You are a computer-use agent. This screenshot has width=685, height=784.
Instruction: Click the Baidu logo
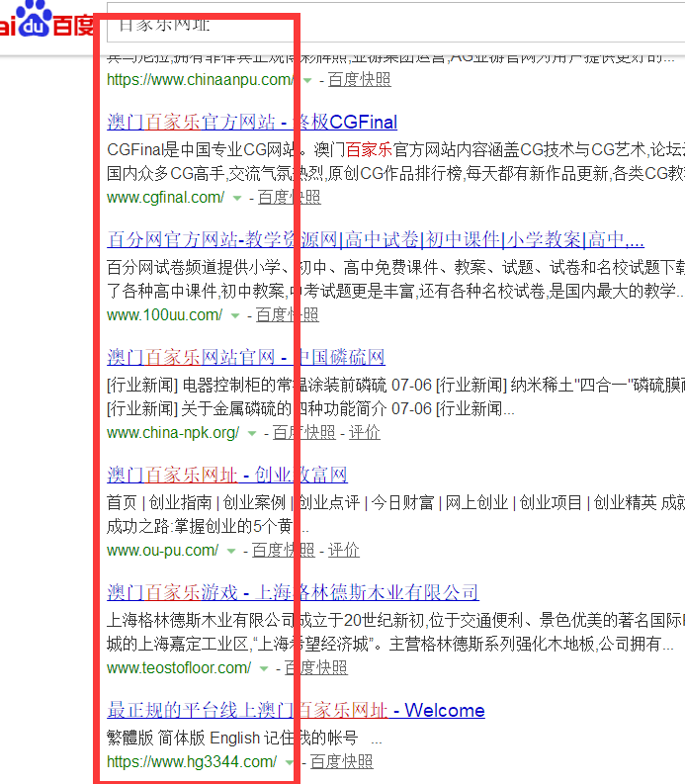click(46, 20)
